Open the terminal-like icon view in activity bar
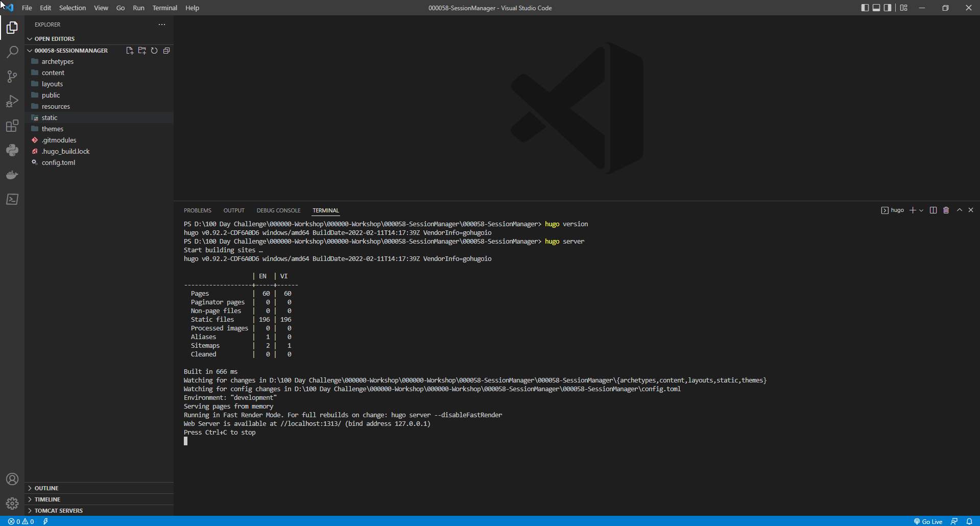Image resolution: width=980 pixels, height=526 pixels. coord(12,199)
